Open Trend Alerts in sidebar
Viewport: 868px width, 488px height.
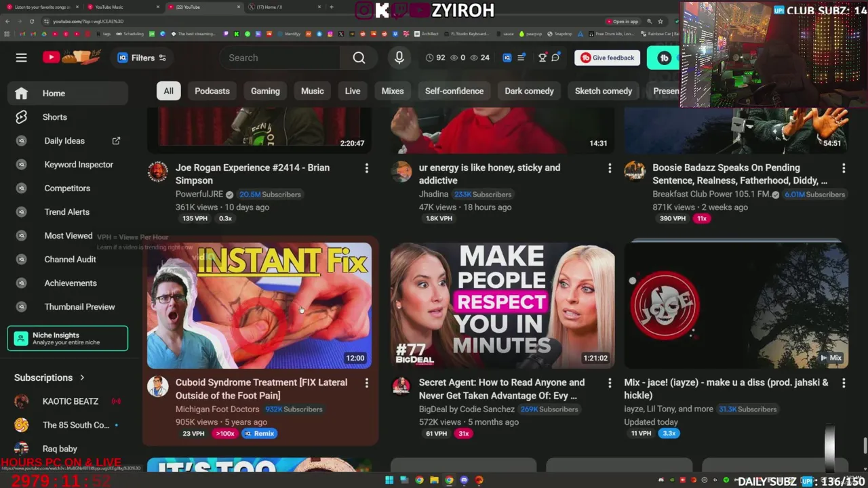[67, 211]
